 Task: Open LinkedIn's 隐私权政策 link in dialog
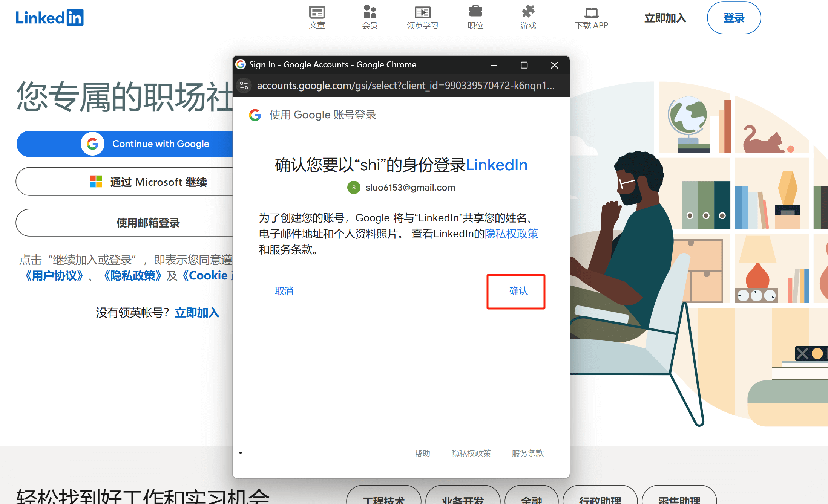(x=511, y=234)
